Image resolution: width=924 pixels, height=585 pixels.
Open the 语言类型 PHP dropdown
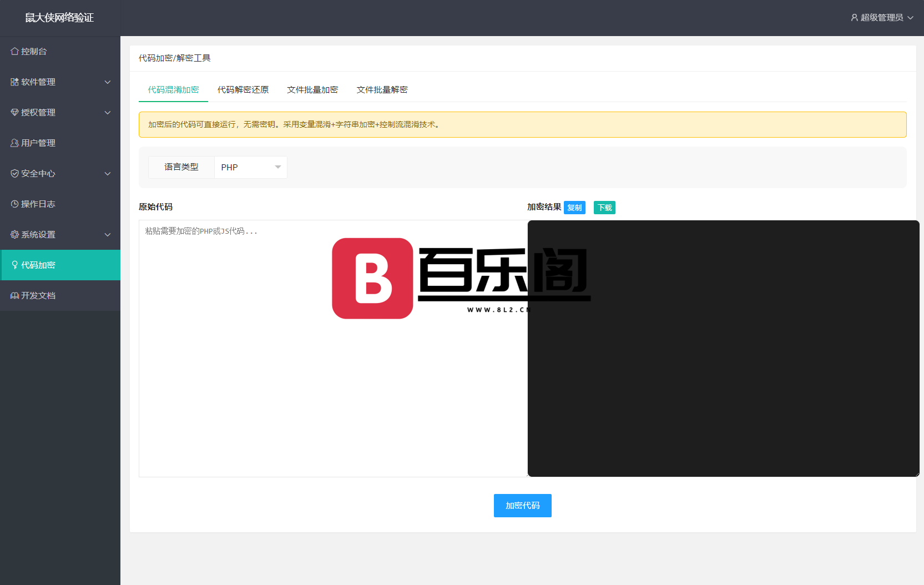point(250,168)
